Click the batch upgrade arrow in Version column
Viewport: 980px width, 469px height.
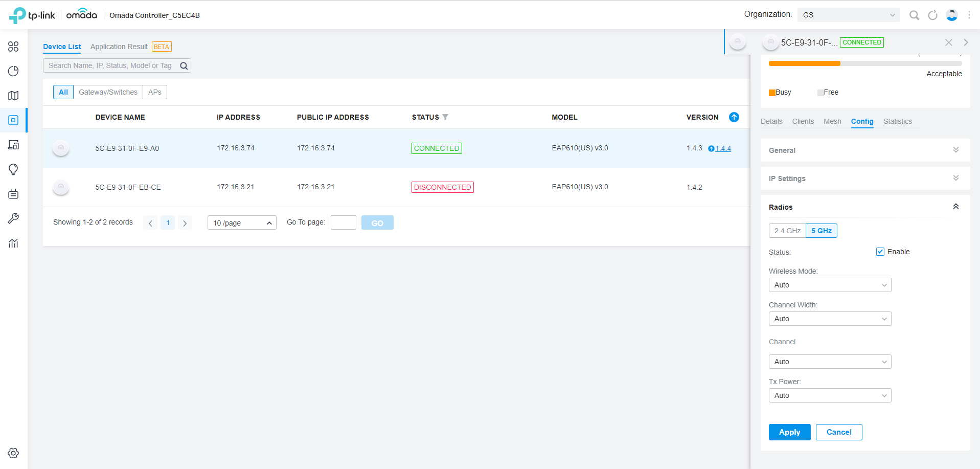[734, 117]
